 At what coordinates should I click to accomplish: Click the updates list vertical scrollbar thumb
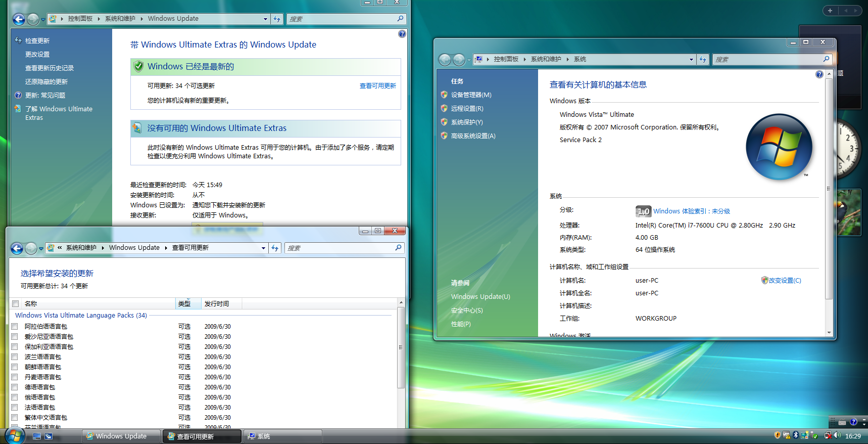click(x=401, y=347)
